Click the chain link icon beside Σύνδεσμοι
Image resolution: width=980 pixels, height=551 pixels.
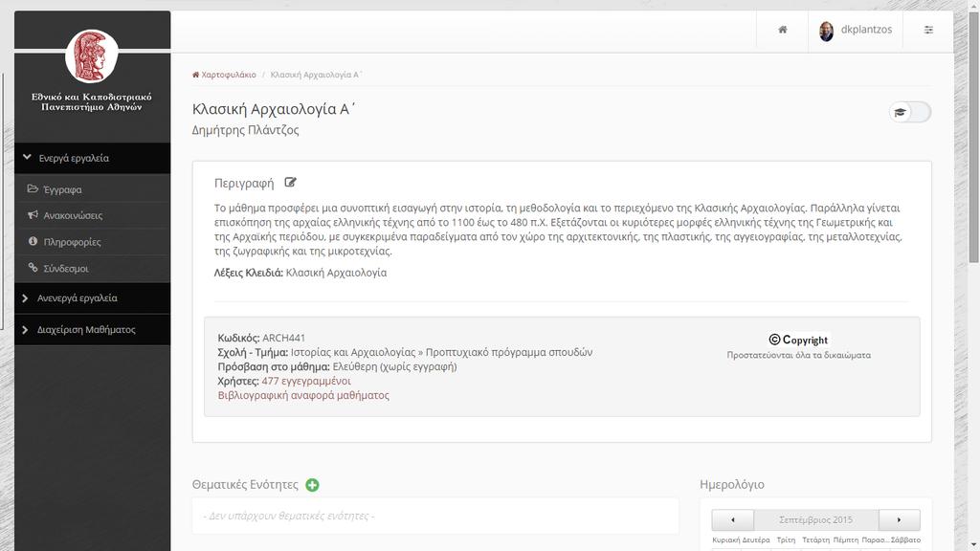tap(33, 268)
